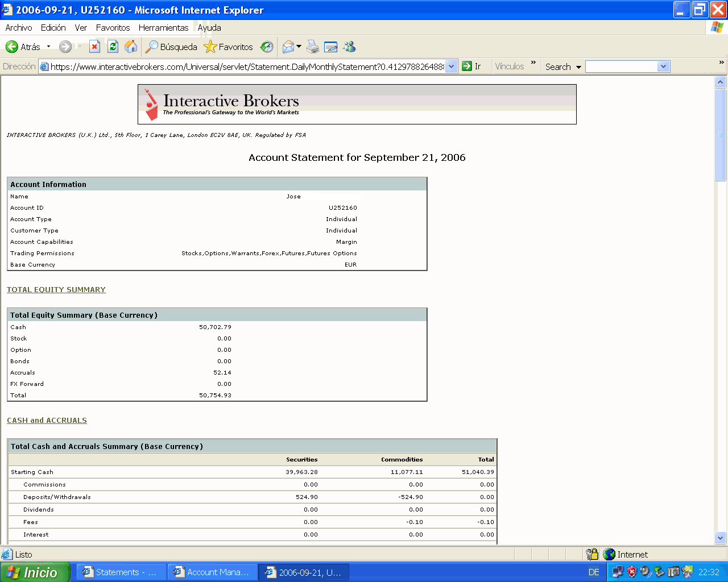Image resolution: width=728 pixels, height=582 pixels.
Task: Click the Search toolbar text box
Action: coord(621,66)
